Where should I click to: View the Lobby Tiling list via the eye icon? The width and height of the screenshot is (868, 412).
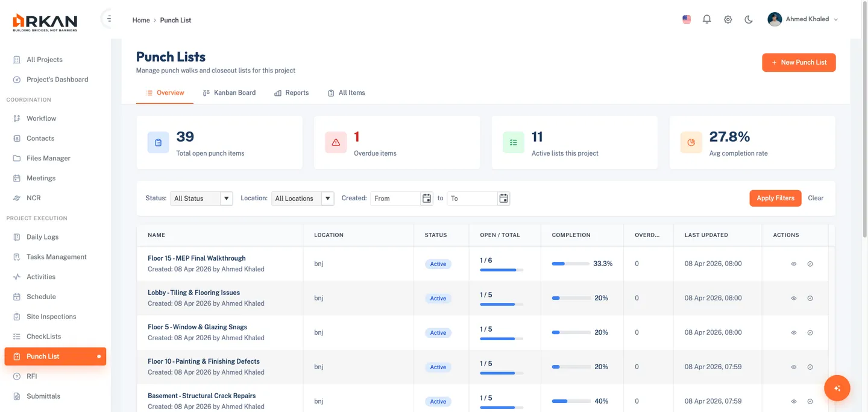pyautogui.click(x=794, y=299)
